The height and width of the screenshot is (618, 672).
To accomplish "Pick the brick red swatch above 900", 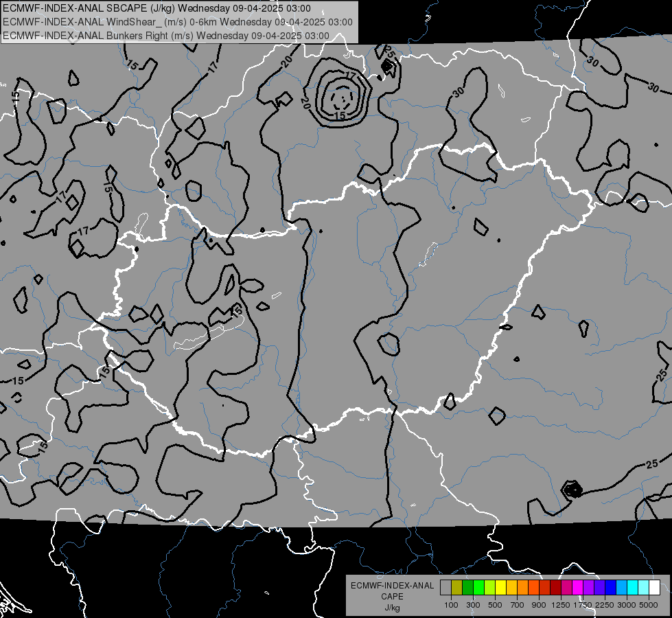I will click(545, 588).
